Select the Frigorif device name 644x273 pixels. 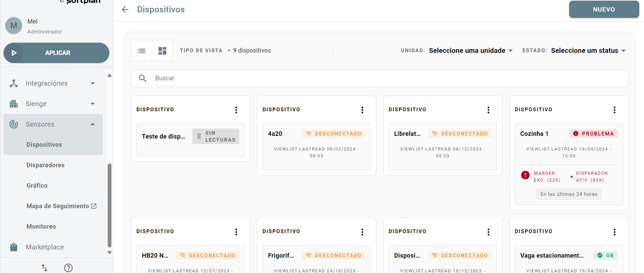[x=281, y=256]
